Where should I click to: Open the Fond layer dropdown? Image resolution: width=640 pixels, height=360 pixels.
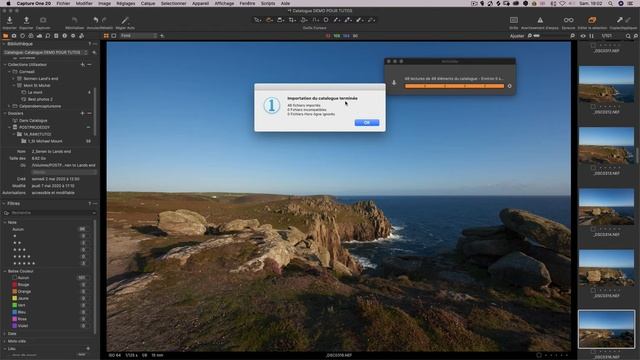139,36
